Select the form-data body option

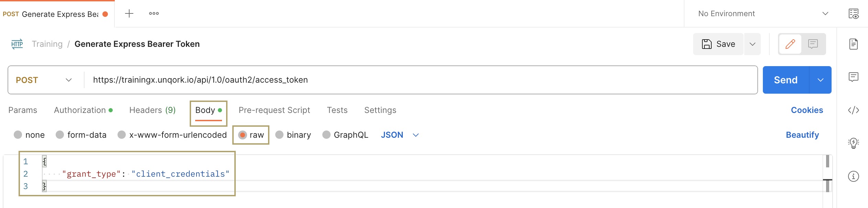[x=81, y=135]
